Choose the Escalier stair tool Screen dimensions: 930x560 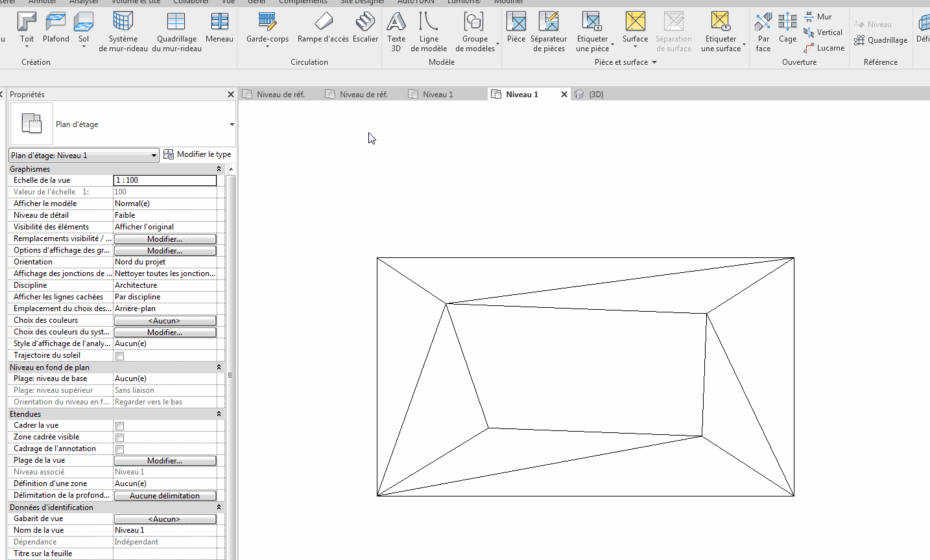(x=365, y=28)
